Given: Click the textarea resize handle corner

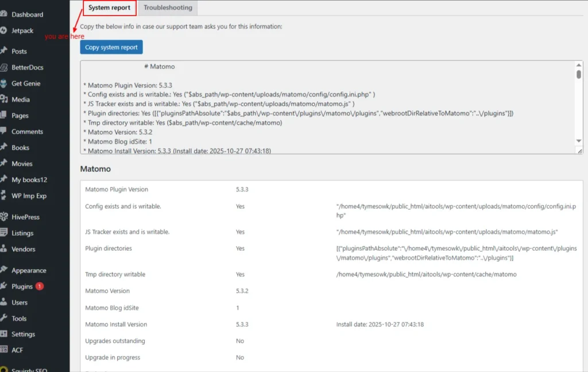Looking at the screenshot, I should (x=579, y=151).
